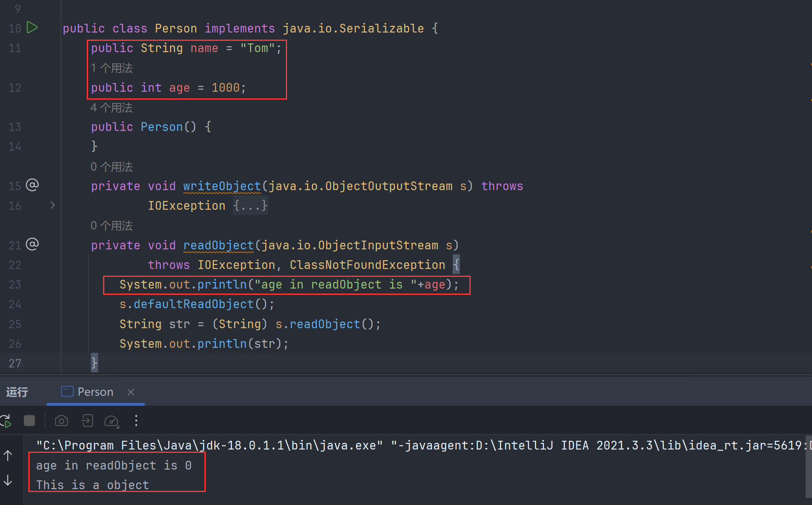Take a thread dump screenshot camera icon
This screenshot has height=505, width=812.
(x=61, y=421)
